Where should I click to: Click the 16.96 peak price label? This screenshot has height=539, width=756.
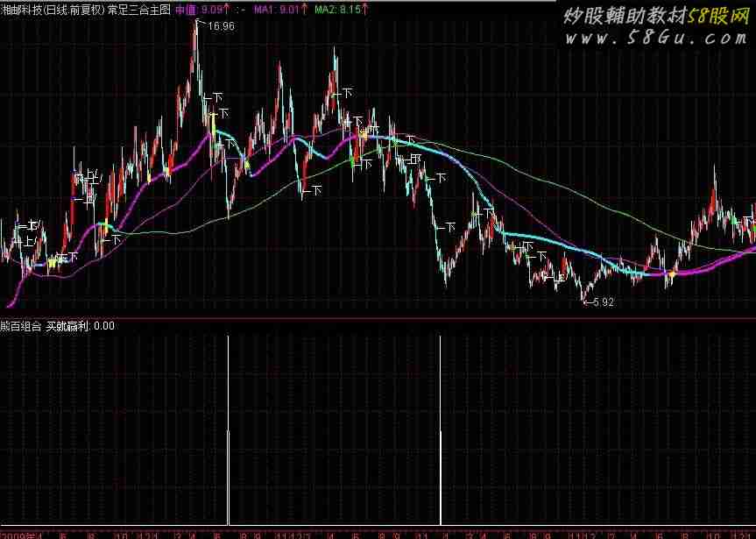click(x=222, y=26)
